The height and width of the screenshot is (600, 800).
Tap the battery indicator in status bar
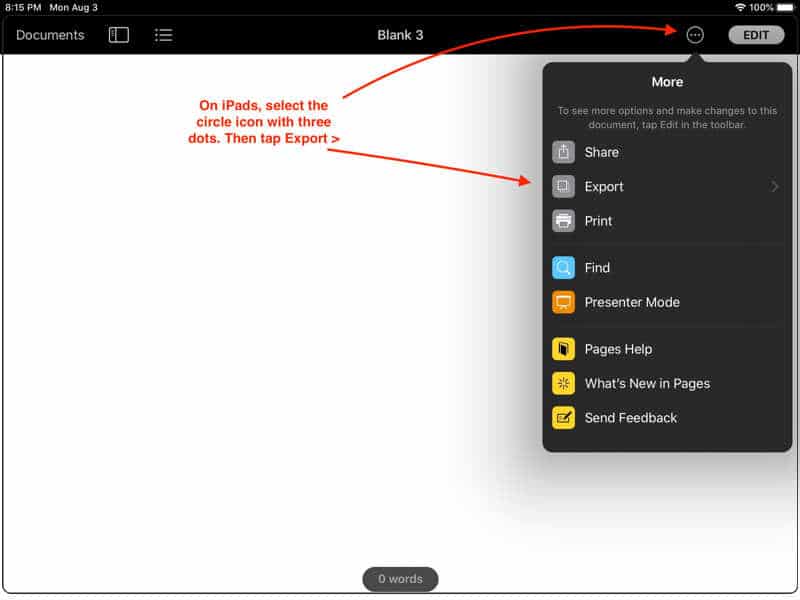[785, 7]
